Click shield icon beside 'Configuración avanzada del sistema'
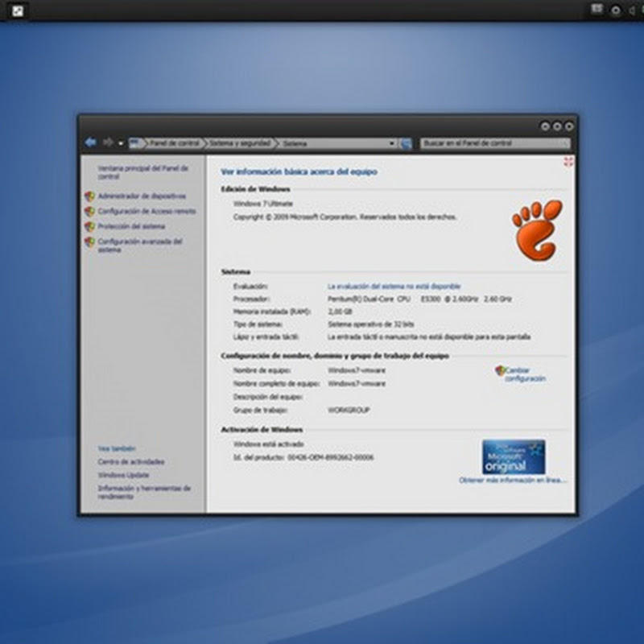 [89, 242]
